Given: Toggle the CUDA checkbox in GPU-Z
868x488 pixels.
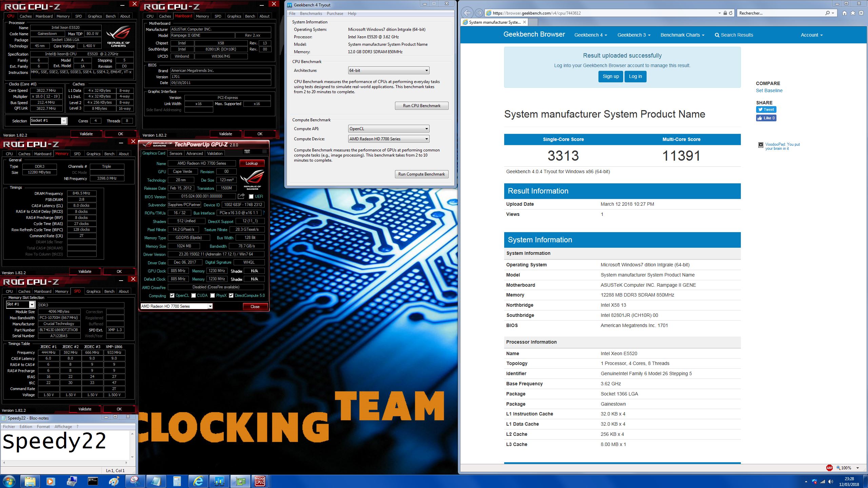Looking at the screenshot, I should pyautogui.click(x=193, y=296).
